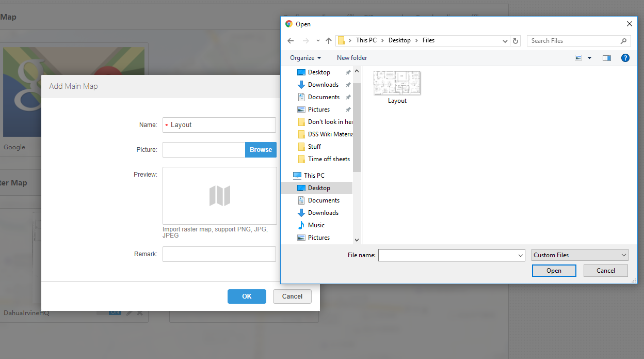Click New folder in the toolbar
The height and width of the screenshot is (359, 644).
point(352,58)
